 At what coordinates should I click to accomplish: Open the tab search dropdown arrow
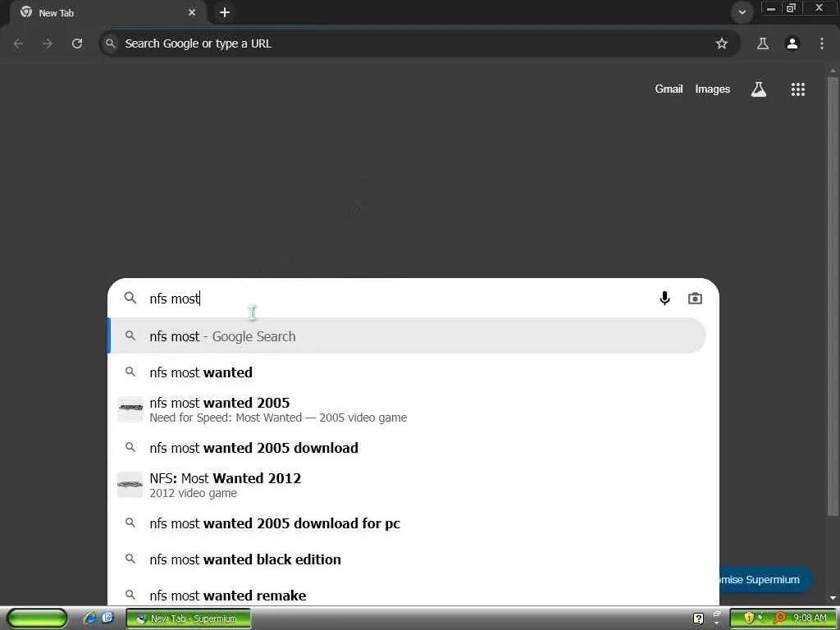click(742, 12)
